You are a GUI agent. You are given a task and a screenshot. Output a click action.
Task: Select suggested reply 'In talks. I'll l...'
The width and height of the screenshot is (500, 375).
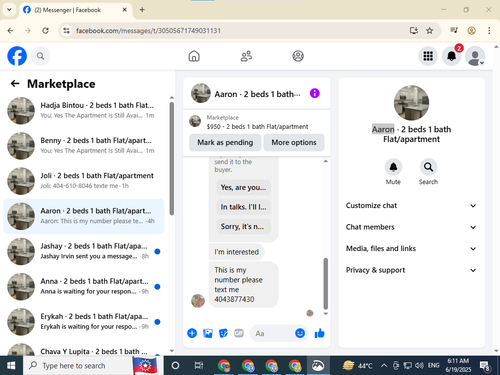pyautogui.click(x=243, y=207)
